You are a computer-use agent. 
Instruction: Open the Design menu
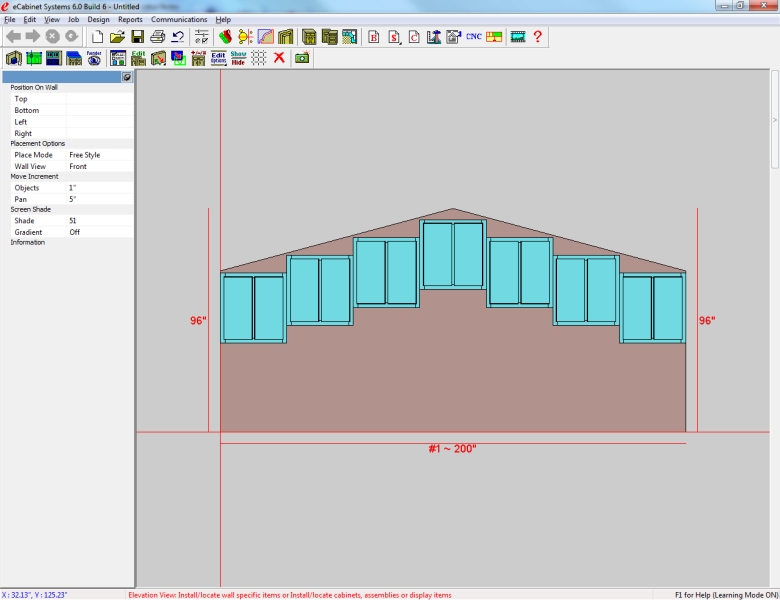98,19
